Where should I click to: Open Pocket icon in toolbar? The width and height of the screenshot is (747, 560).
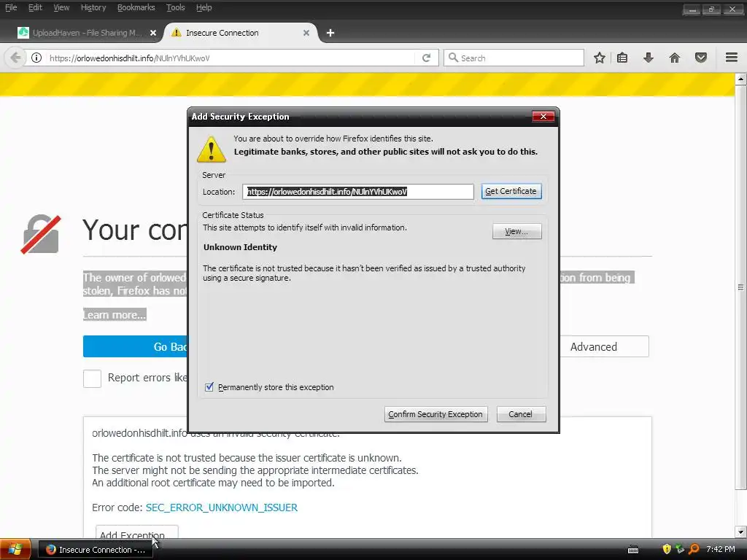coord(701,58)
